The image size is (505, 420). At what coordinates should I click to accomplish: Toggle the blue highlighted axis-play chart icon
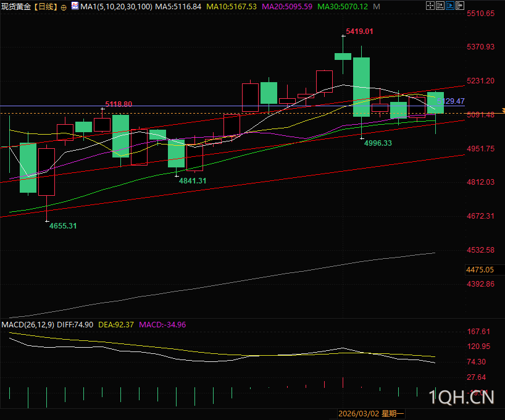[450, 6]
